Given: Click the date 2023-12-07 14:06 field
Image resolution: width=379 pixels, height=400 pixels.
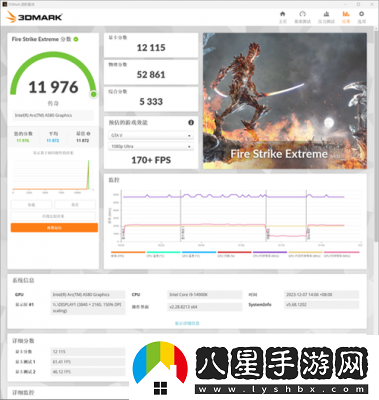Looking at the screenshot, I should (322, 295).
